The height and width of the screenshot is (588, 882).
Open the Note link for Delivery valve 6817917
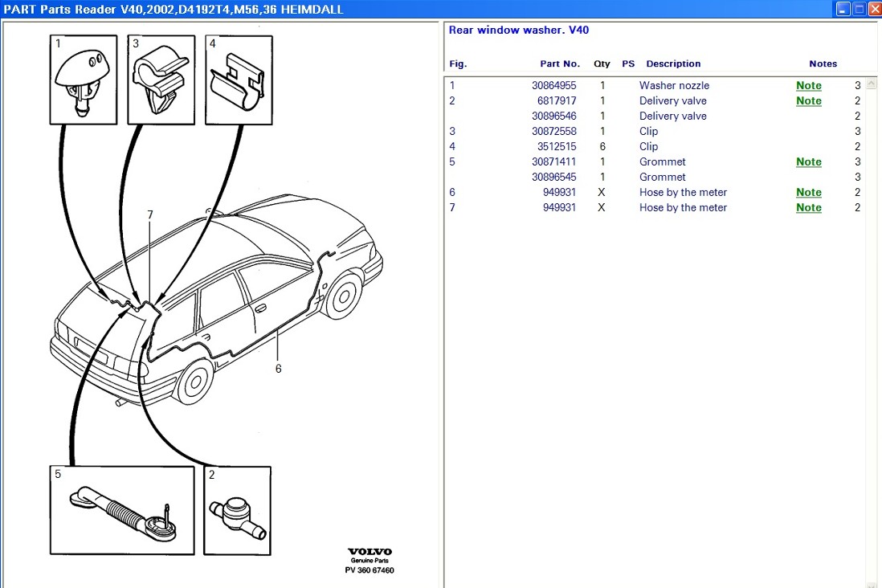click(808, 100)
